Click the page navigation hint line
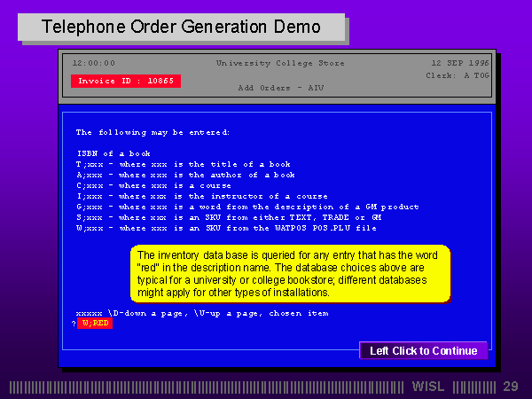 pyautogui.click(x=202, y=313)
